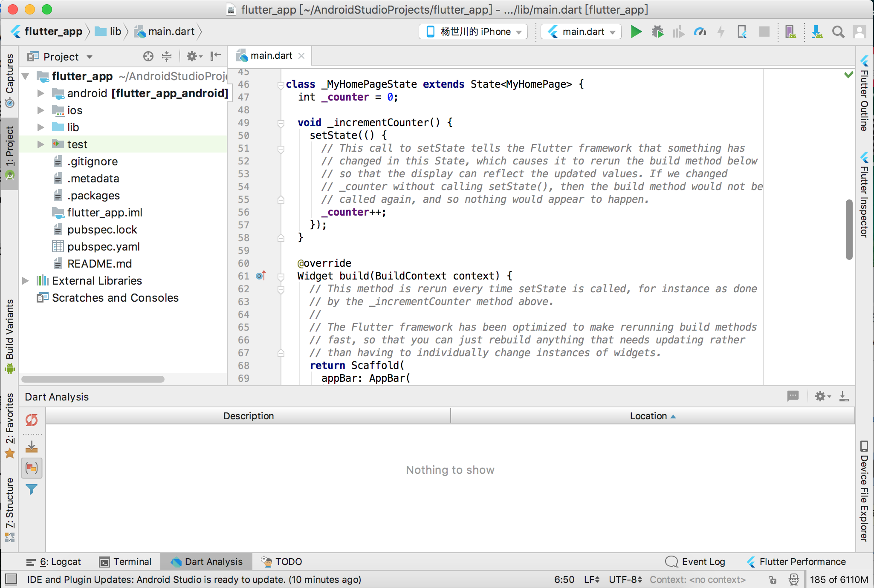Click the Debug bug icon
874x588 pixels.
point(657,32)
